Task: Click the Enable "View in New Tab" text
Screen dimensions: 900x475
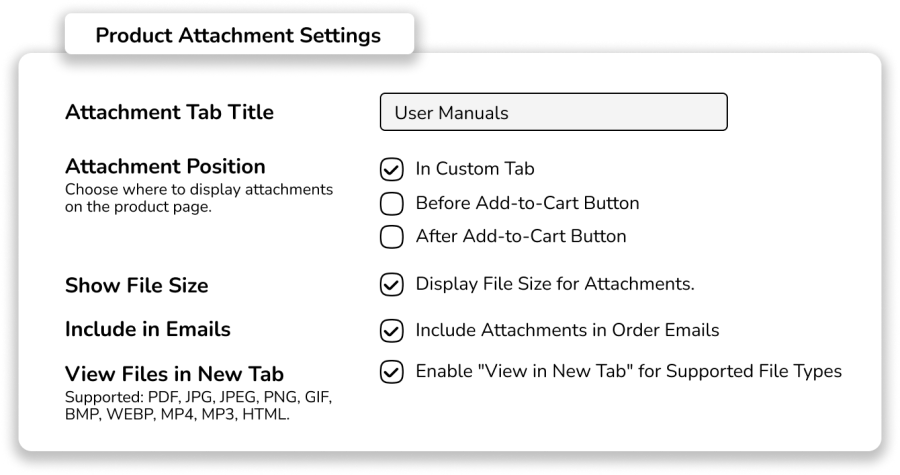Action: [628, 372]
